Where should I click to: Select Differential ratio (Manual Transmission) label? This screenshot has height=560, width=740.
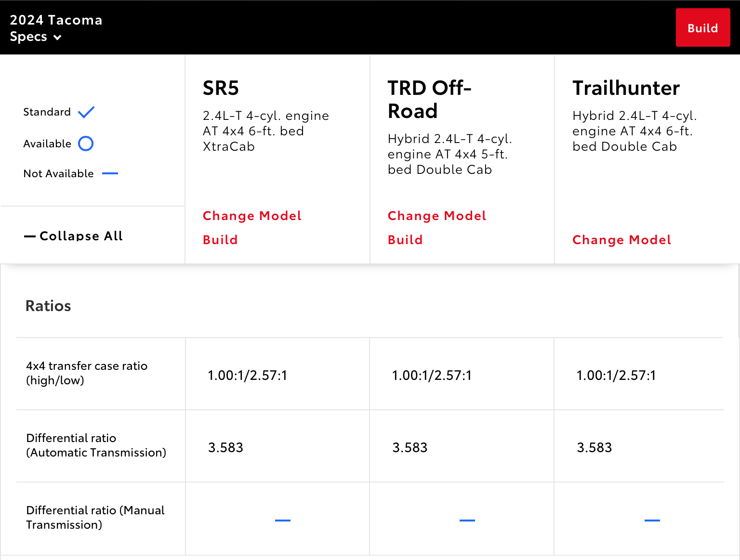(x=95, y=518)
